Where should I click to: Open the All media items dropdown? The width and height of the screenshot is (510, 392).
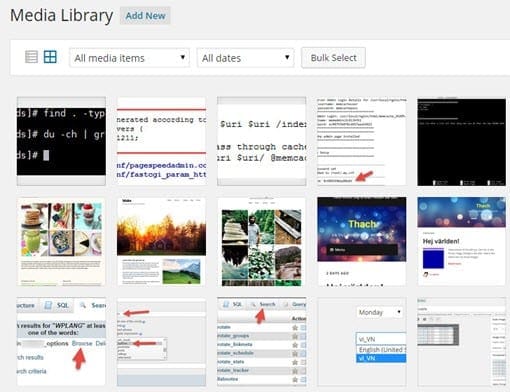tap(129, 58)
